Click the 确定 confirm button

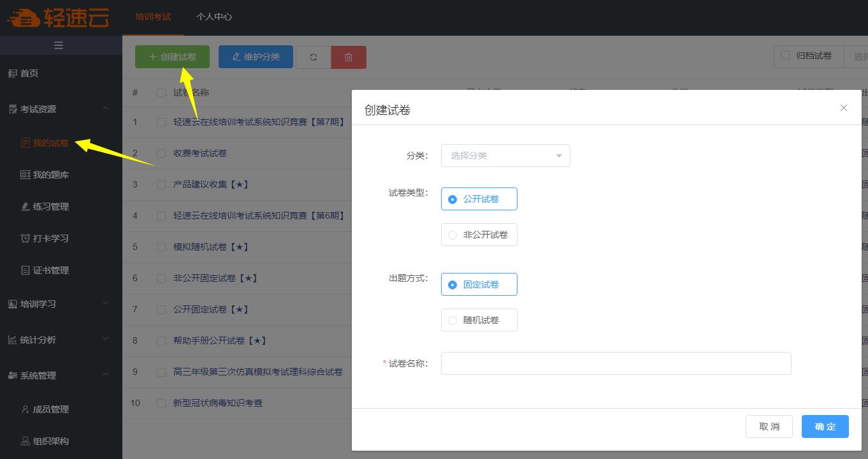(x=825, y=426)
